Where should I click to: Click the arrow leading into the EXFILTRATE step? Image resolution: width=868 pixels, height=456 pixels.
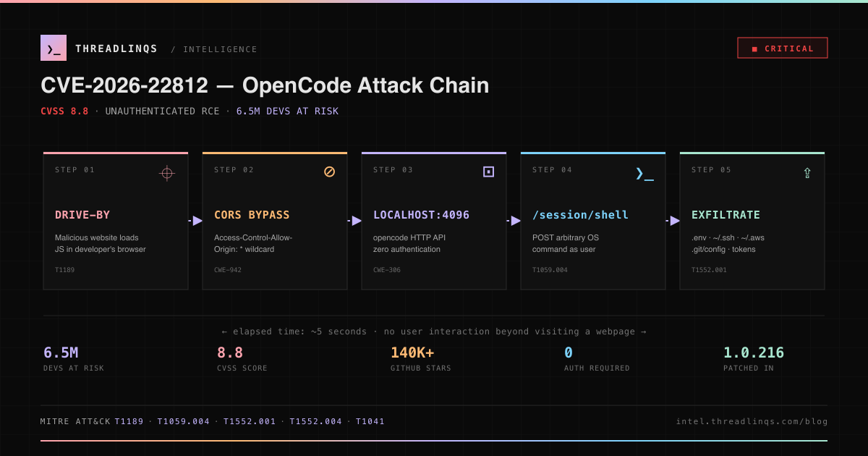[x=672, y=221]
